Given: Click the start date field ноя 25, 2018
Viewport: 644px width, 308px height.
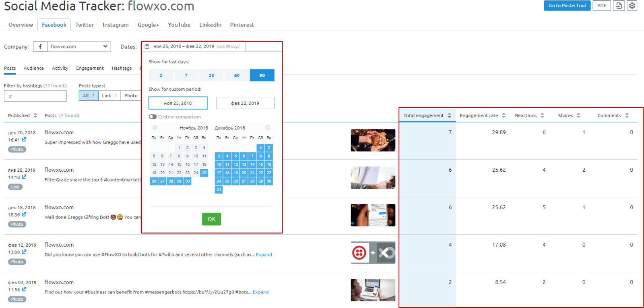Looking at the screenshot, I should click(x=178, y=103).
